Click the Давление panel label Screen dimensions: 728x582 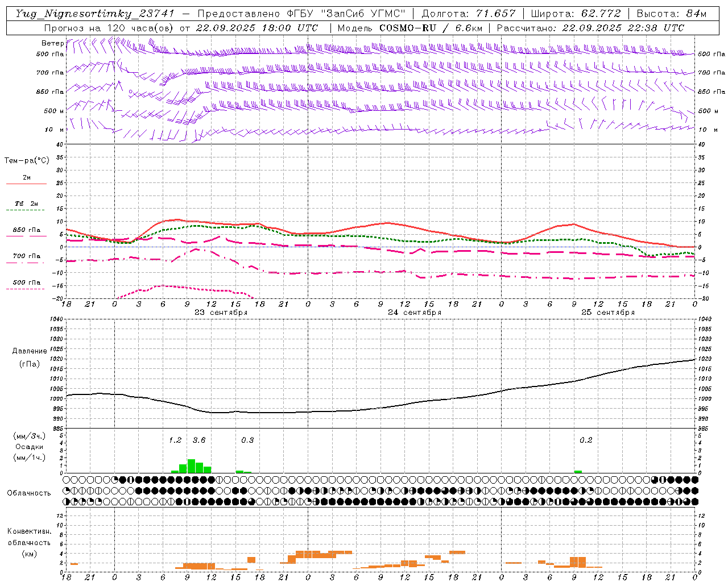[x=30, y=351]
